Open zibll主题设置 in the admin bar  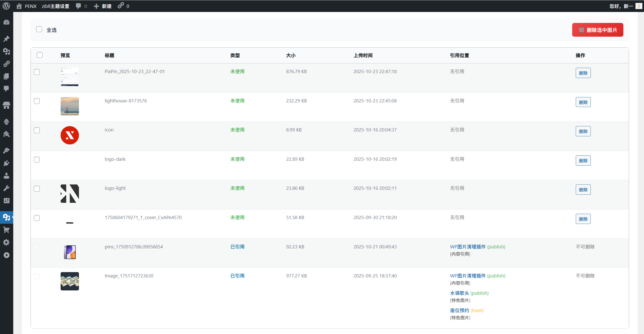point(56,6)
